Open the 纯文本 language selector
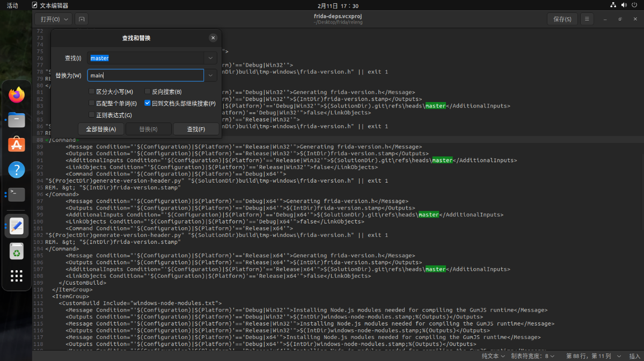 (493, 356)
